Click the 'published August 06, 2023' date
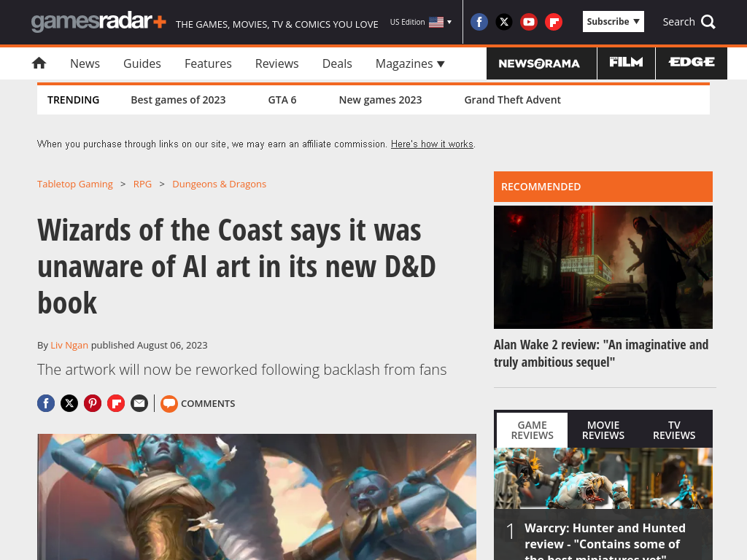This screenshot has width=747, height=560. 149,345
